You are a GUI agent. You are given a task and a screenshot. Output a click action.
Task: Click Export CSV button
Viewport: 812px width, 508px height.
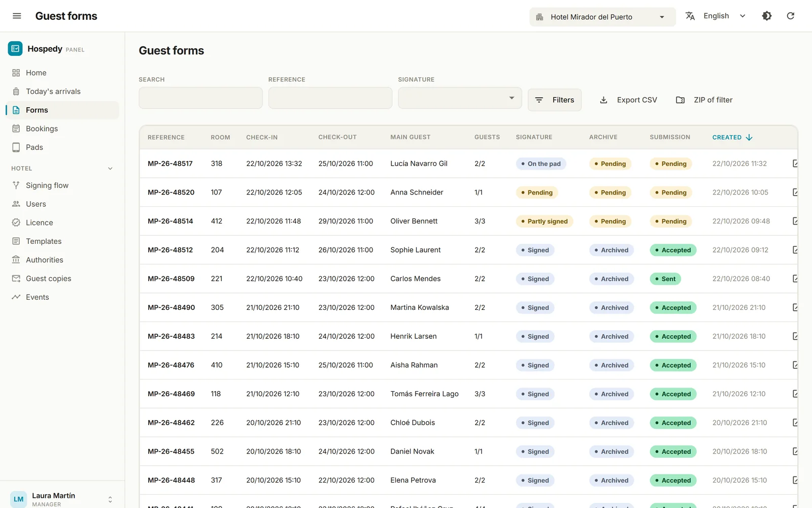pos(628,100)
